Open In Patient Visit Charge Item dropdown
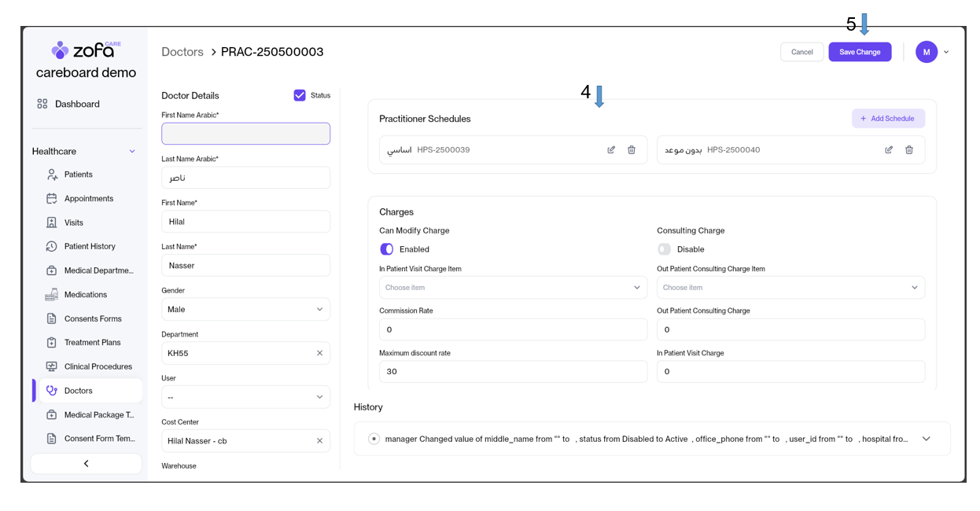 [x=513, y=288]
